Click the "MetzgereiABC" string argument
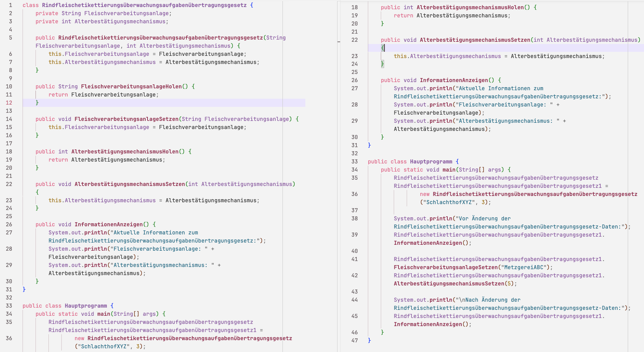The image size is (644, 352). click(x=525, y=267)
